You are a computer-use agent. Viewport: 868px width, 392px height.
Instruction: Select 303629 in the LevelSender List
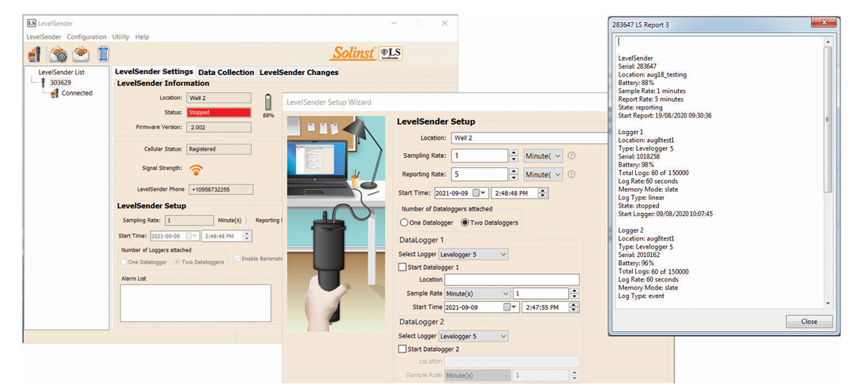(x=60, y=83)
